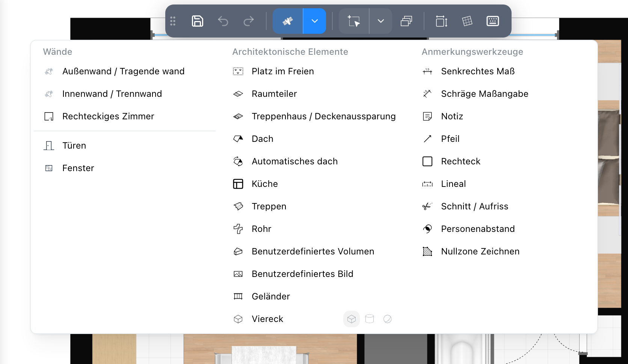Grab the toolbar's dotted drag handle
The height and width of the screenshot is (364, 628).
pyautogui.click(x=173, y=21)
